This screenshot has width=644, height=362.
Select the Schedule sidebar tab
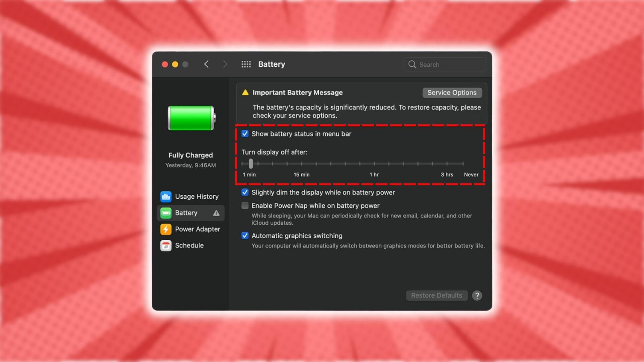tap(190, 246)
